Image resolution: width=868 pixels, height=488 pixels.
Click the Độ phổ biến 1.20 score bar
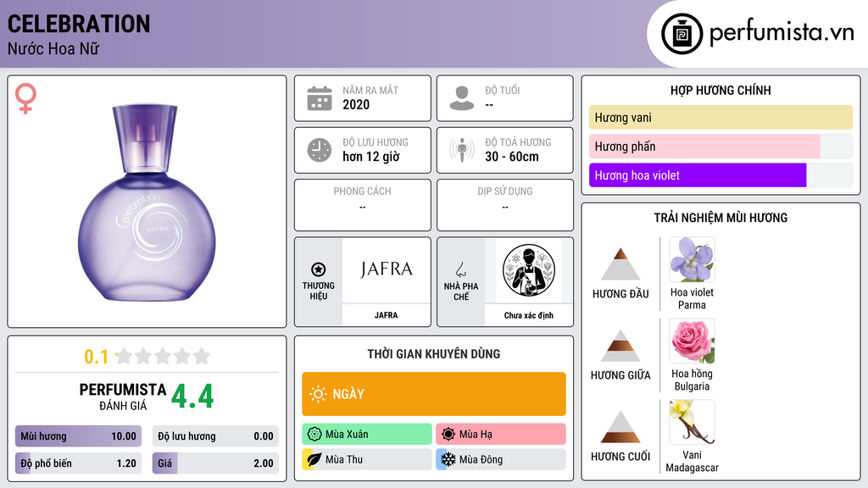[x=78, y=463]
